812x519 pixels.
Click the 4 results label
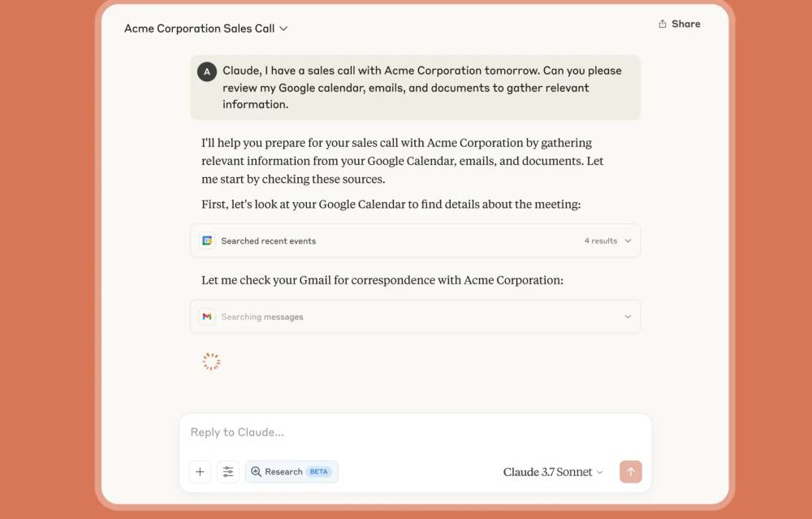(601, 241)
